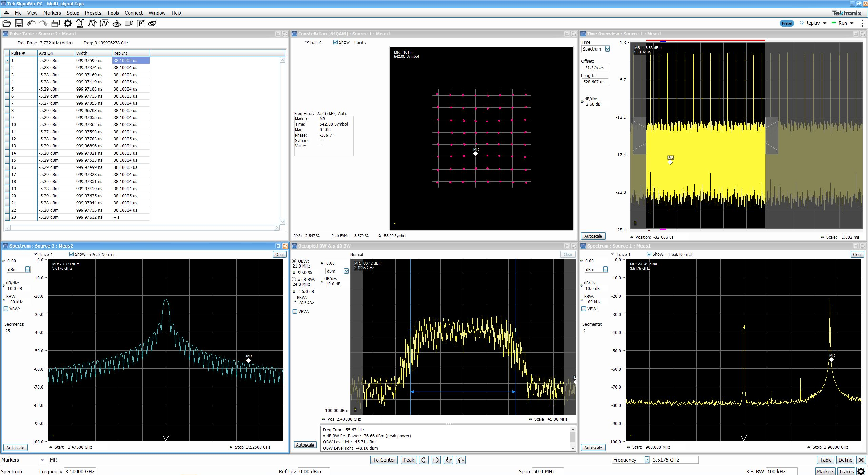Move marker to the next peak on the right
868x475 pixels.
(436, 460)
